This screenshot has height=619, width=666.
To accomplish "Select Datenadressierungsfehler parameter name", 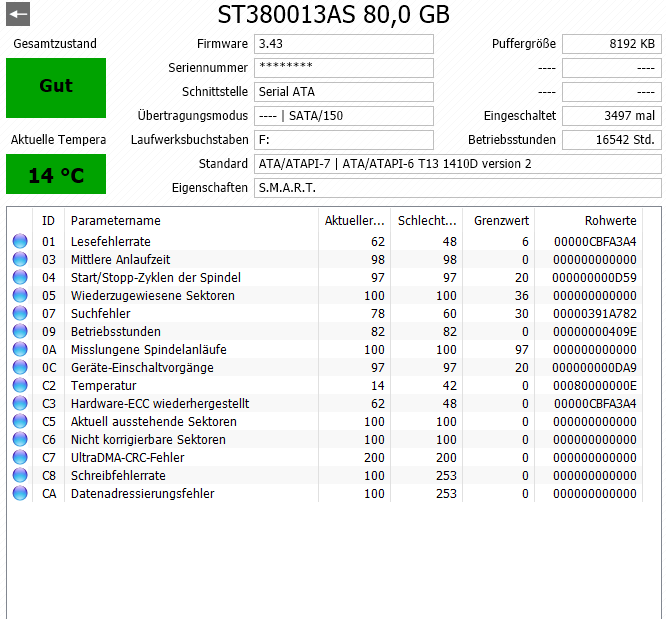I will (x=143, y=493).
